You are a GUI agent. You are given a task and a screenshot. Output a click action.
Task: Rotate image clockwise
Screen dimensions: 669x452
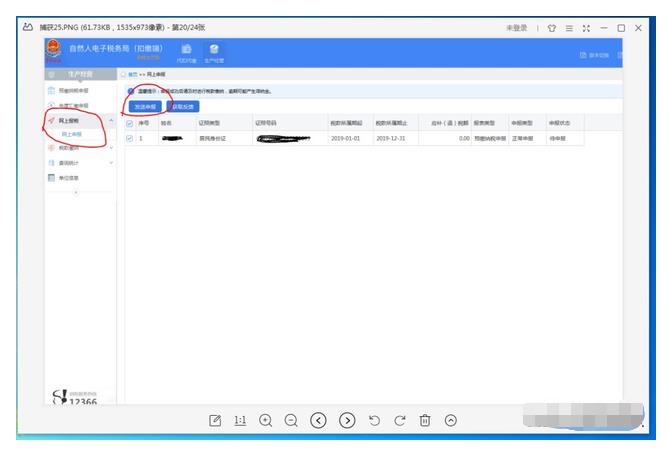[400, 420]
